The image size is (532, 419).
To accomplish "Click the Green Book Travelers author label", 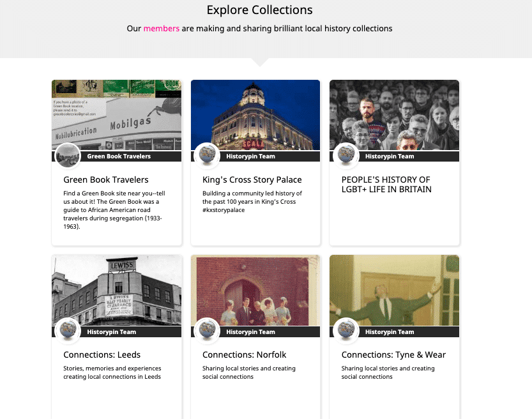I will tap(119, 156).
